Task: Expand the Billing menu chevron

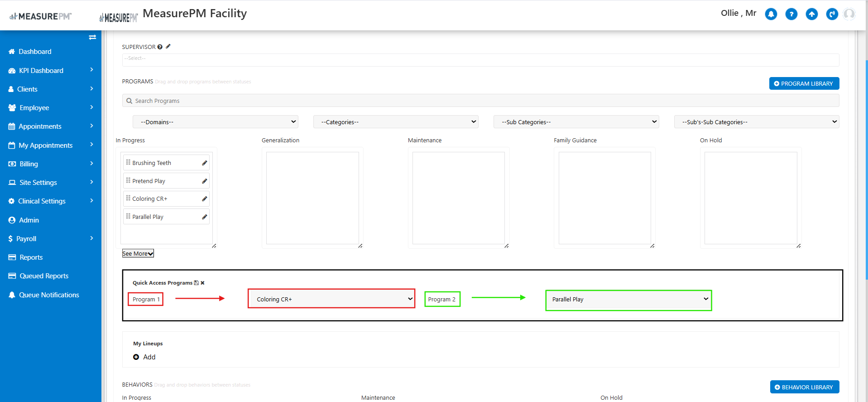Action: click(x=91, y=163)
